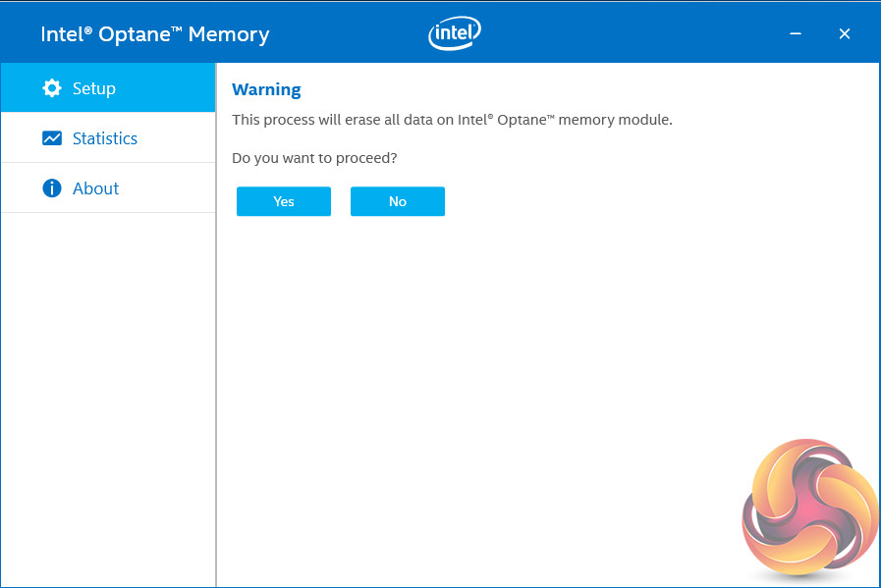Click the Intel Optane Memory window title

(155, 34)
